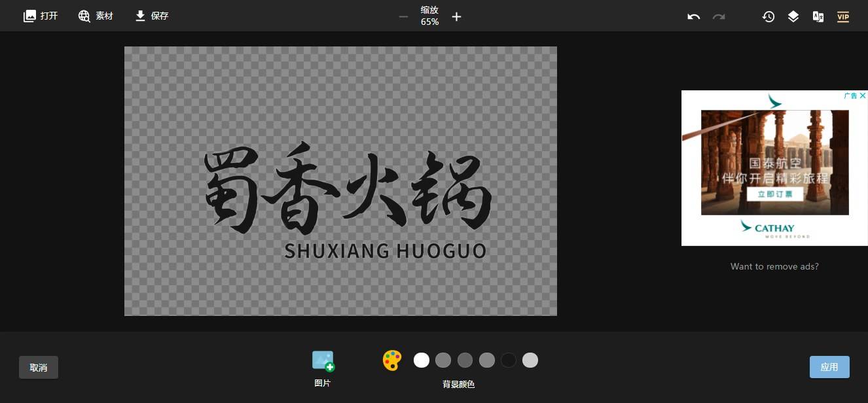Zoom in with the plus icon
This screenshot has height=403, width=868.
(x=456, y=16)
